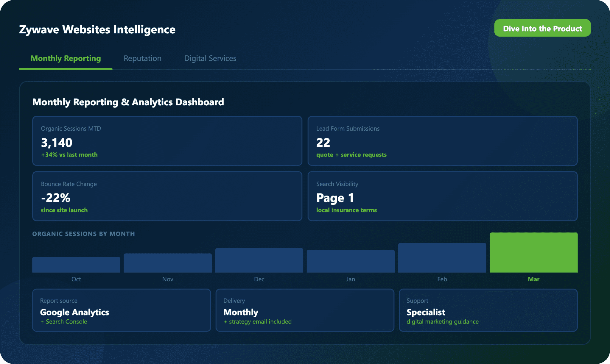Click the +34% vs last month text

(x=69, y=155)
